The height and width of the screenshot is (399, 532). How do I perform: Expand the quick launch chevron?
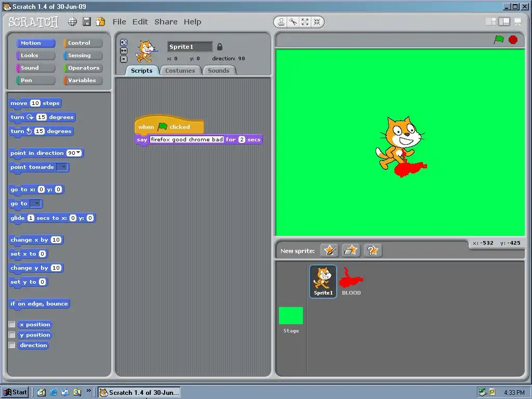tap(88, 391)
